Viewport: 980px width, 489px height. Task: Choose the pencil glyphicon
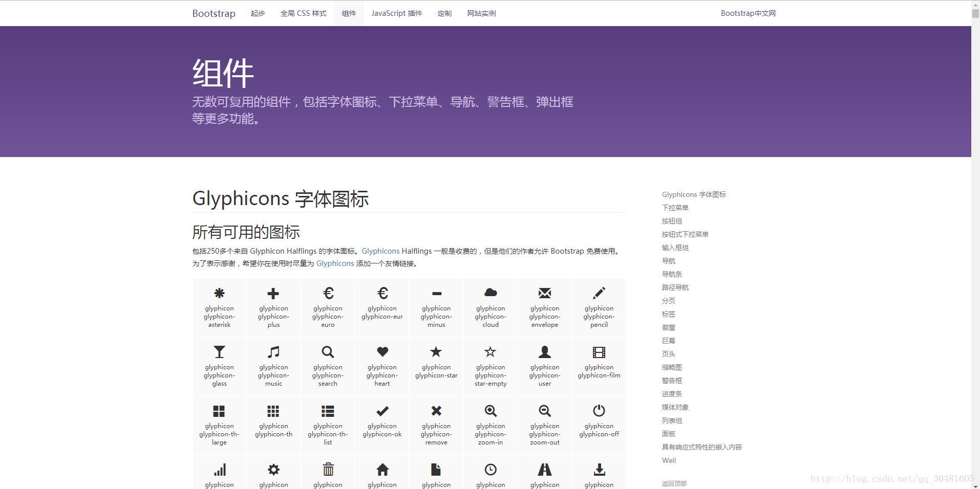pos(599,293)
